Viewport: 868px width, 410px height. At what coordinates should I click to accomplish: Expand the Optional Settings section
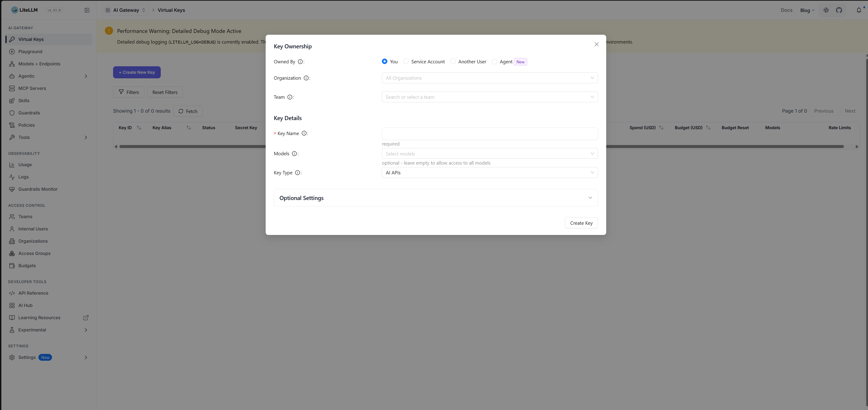tap(436, 198)
